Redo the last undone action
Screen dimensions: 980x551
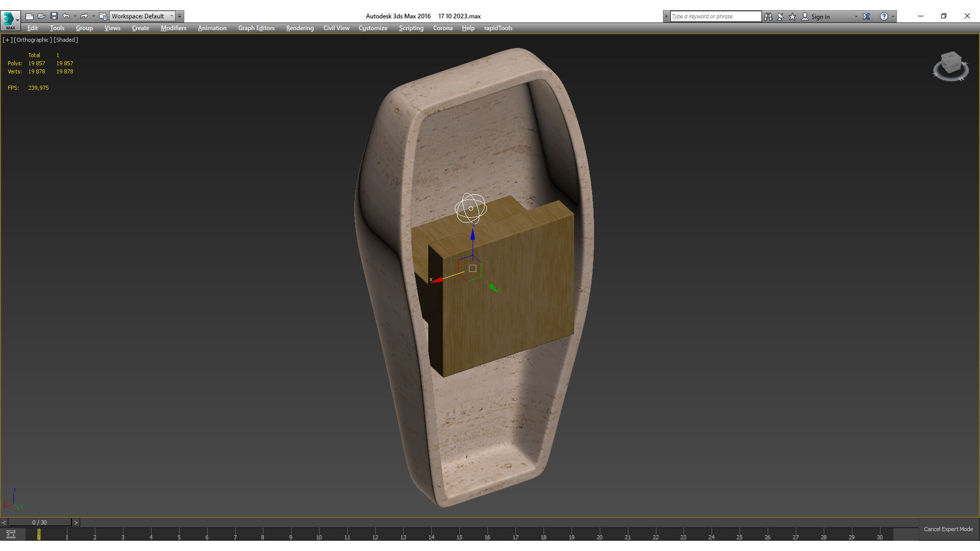tap(84, 16)
